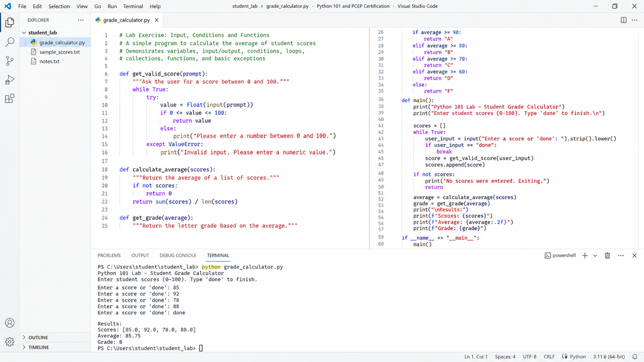Change indentation via Spaces: 4
This screenshot has height=362, width=644.
coord(505,356)
